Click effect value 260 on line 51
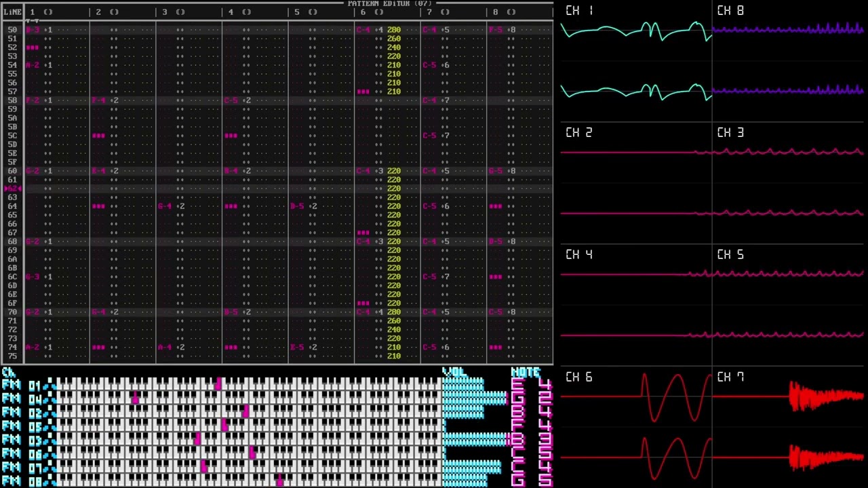Image resolution: width=868 pixels, height=488 pixels. pos(394,39)
